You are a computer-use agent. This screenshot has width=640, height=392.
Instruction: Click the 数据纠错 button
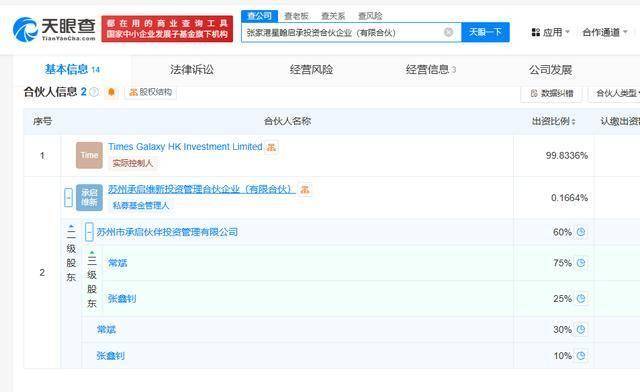(551, 94)
